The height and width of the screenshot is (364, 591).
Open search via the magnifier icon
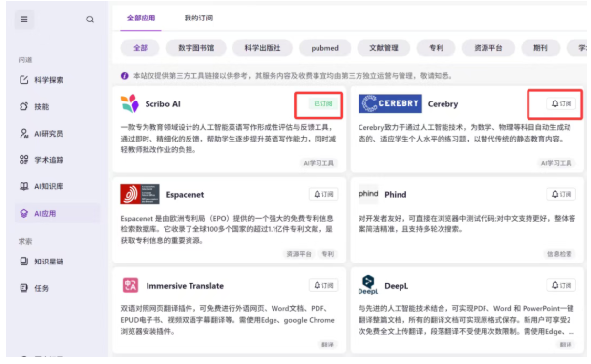(x=90, y=20)
